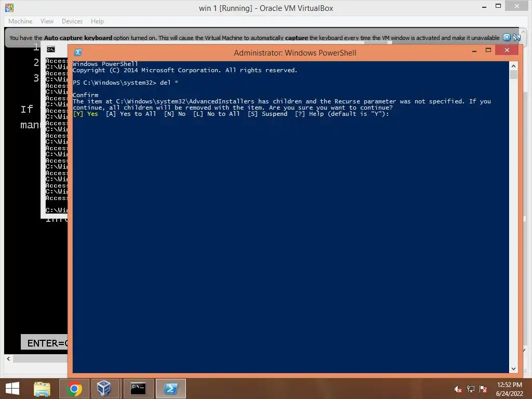The width and height of the screenshot is (532, 399).
Task: Click PowerShell scrollbar down arrow
Action: coord(513,369)
